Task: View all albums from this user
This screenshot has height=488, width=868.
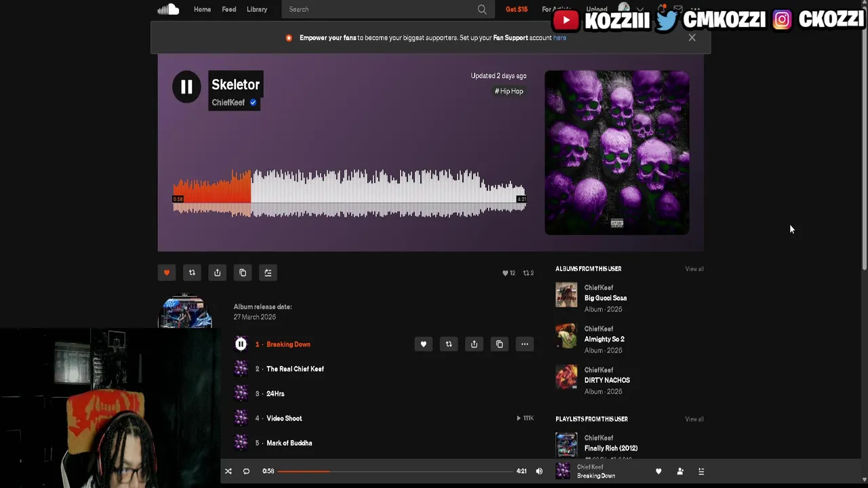Action: point(694,269)
